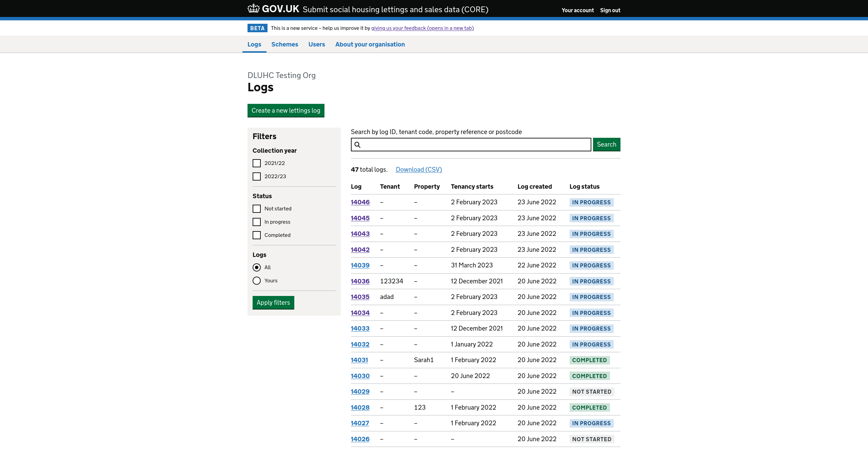Select the Yours logs radio button
Viewport: 868px width, 449px height.
(x=257, y=281)
